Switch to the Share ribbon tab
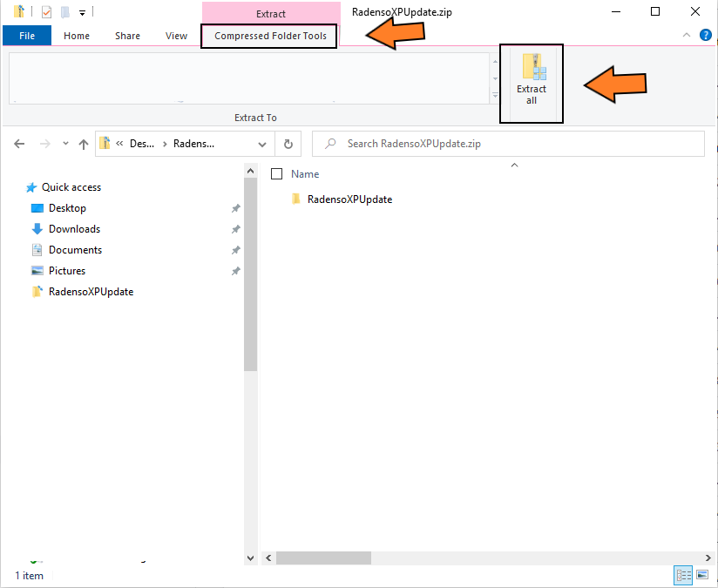718x588 pixels. (127, 36)
